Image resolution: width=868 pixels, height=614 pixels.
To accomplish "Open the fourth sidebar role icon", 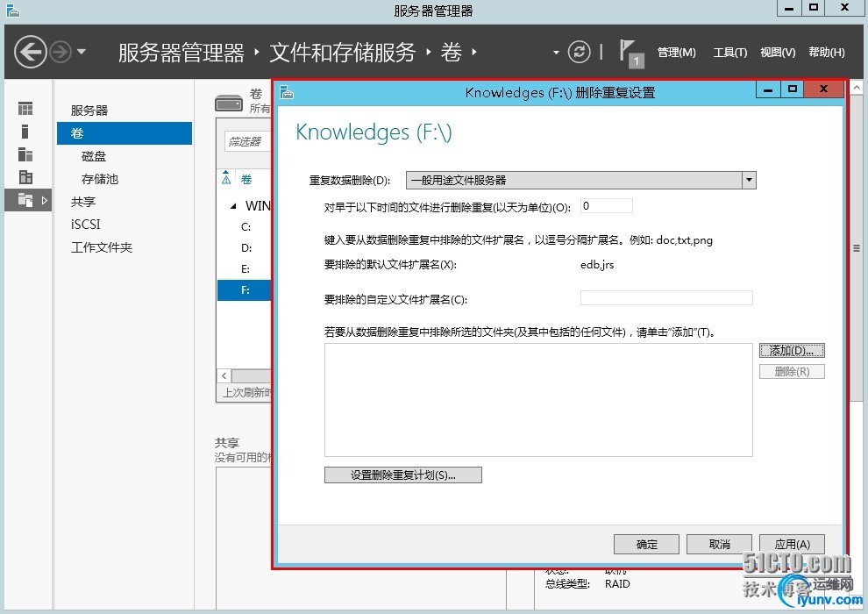I will (x=25, y=177).
